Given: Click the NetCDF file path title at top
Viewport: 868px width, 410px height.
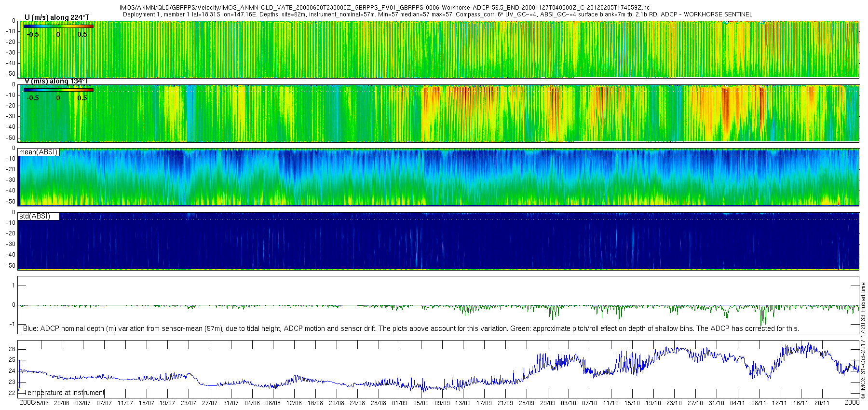Looking at the screenshot, I should 384,8.
